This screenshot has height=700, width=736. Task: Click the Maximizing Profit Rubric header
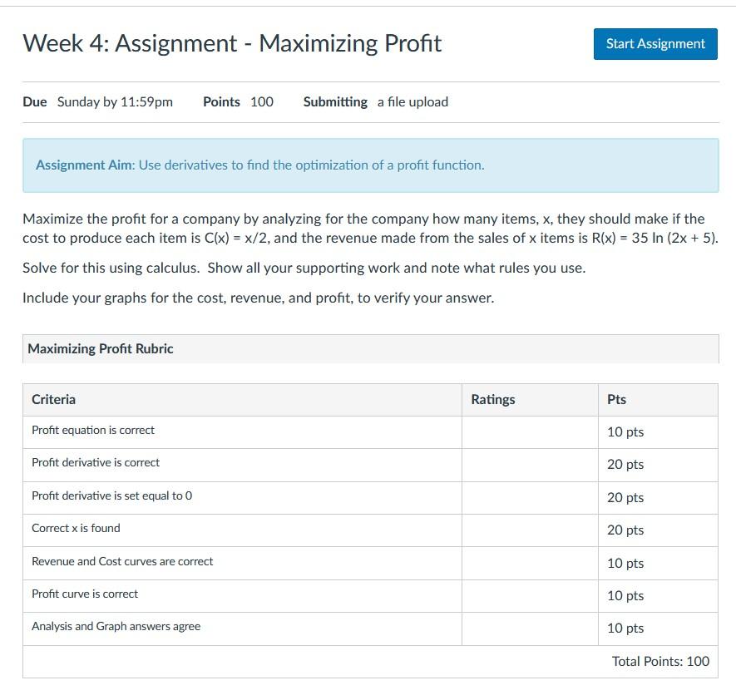coord(100,348)
